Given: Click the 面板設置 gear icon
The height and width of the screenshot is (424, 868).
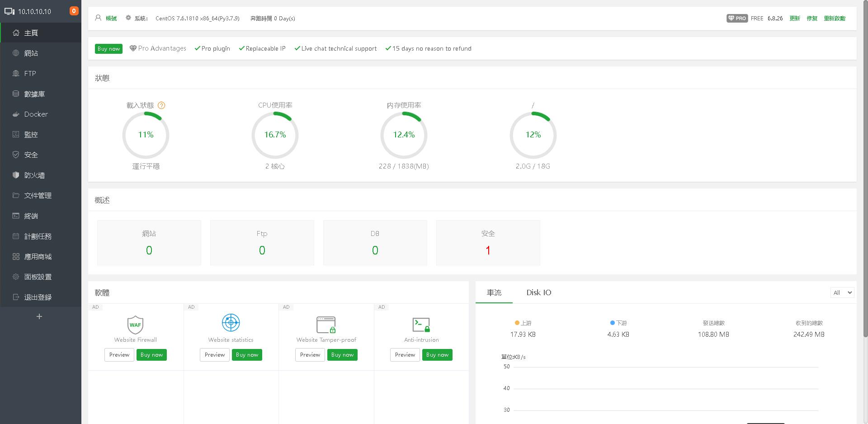Looking at the screenshot, I should click(x=16, y=277).
